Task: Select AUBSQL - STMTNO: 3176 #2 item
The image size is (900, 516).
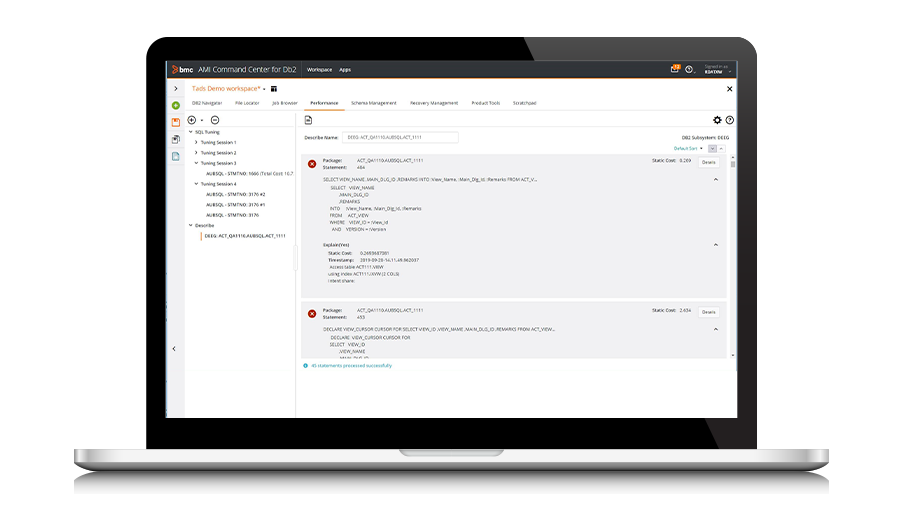Action: point(235,195)
